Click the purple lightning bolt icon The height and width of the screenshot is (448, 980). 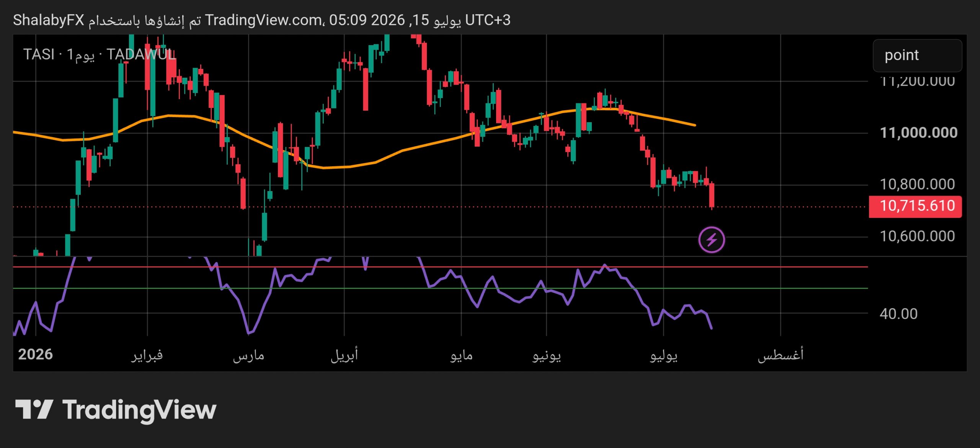[711, 240]
